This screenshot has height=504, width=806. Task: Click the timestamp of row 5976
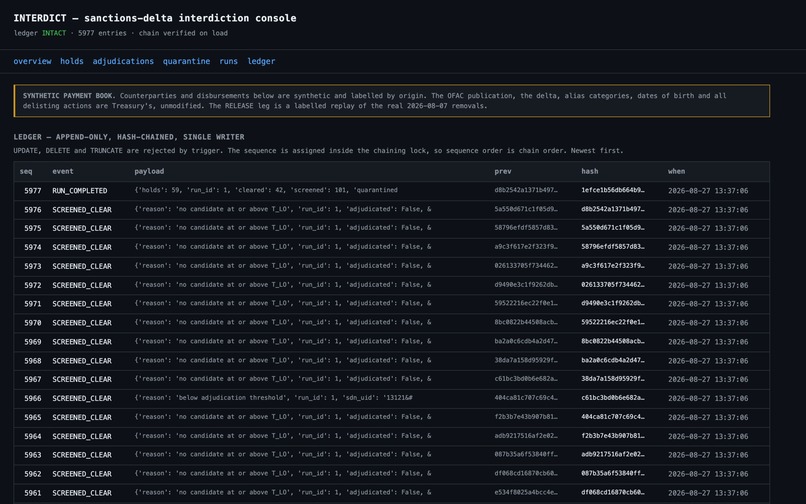[708, 210]
